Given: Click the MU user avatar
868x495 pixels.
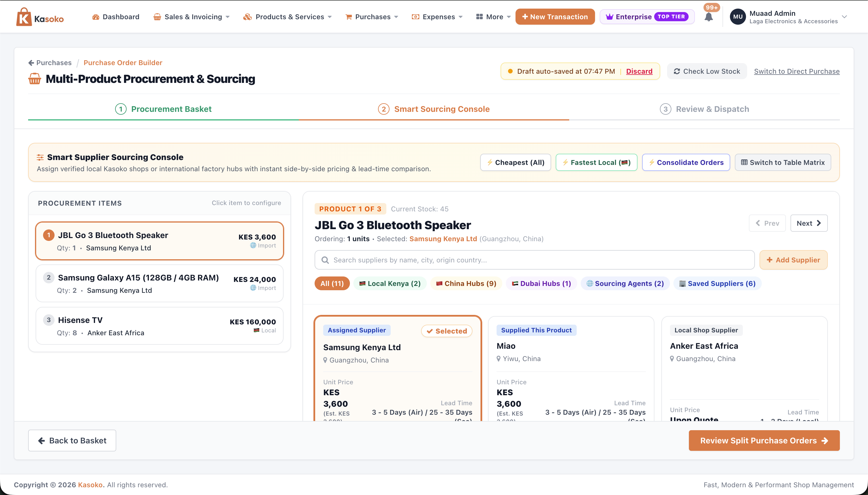Looking at the screenshot, I should tap(738, 17).
